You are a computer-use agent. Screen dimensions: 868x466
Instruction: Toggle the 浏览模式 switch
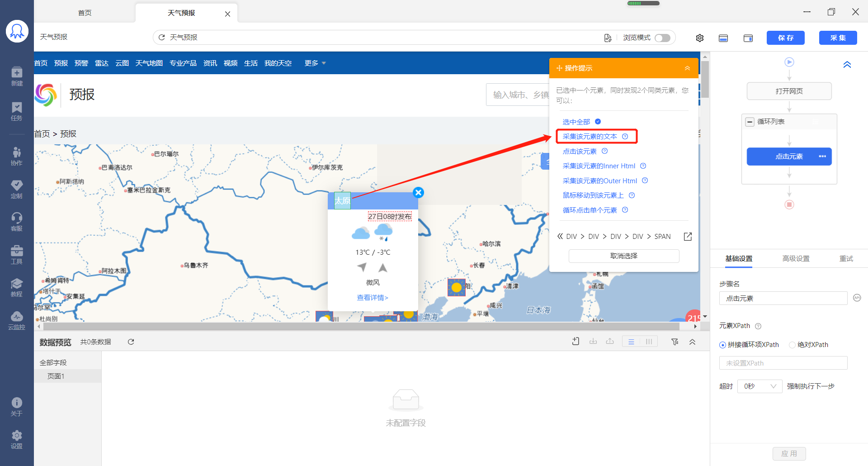(662, 38)
